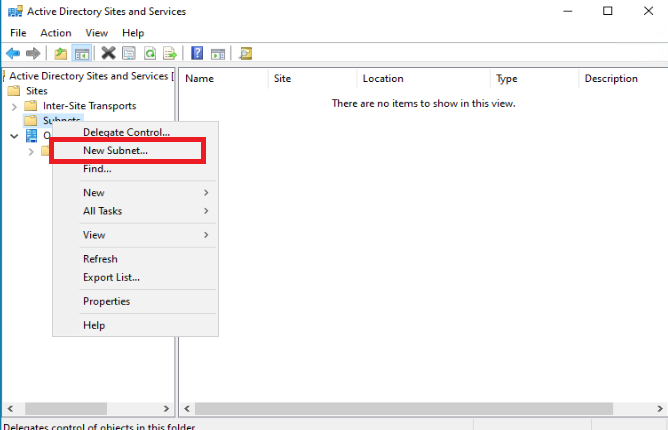
Task: Expand the child folder under the site
Action: coord(31,151)
